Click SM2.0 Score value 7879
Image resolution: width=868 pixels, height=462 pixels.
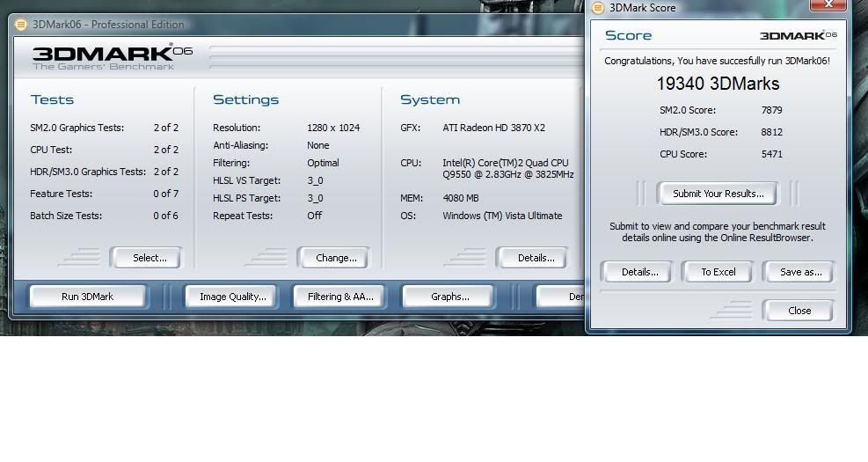tap(771, 110)
